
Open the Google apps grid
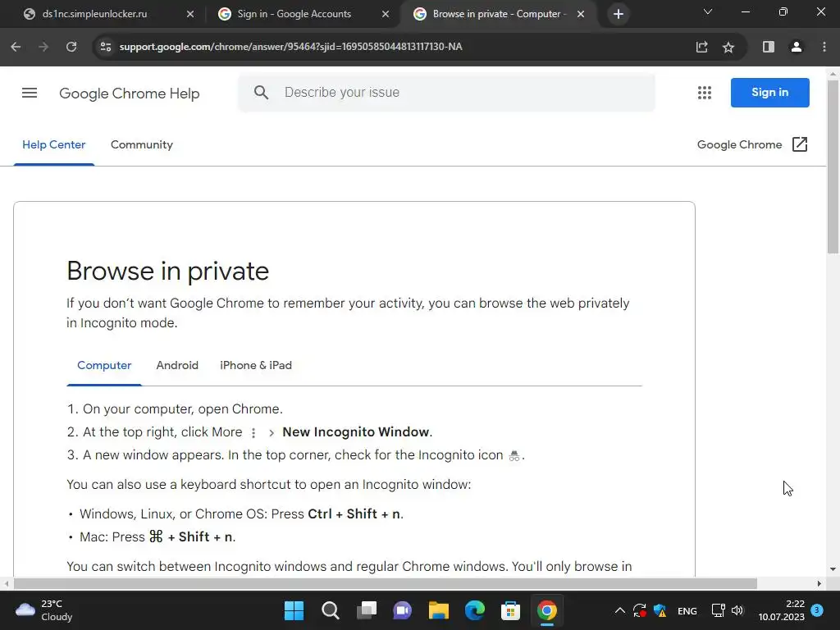pyautogui.click(x=705, y=93)
